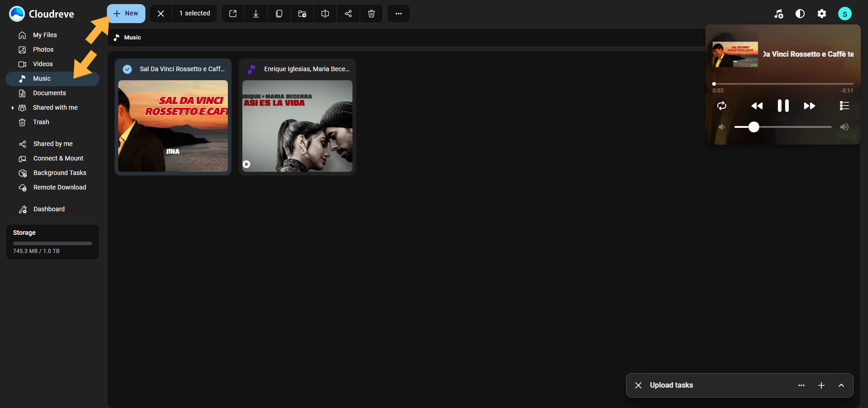Screen dimensions: 868x408
Task: Click the playing track title in the player
Action: 808,54
